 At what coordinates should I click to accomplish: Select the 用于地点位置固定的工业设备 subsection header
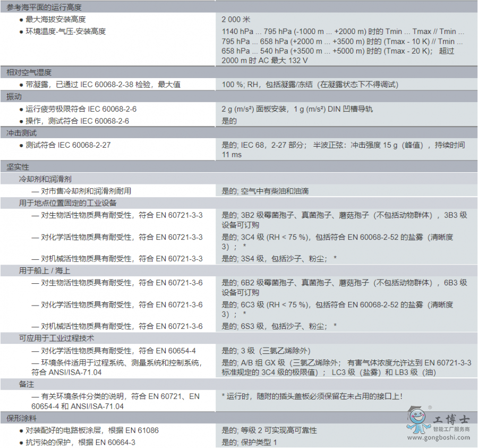pyautogui.click(x=68, y=202)
